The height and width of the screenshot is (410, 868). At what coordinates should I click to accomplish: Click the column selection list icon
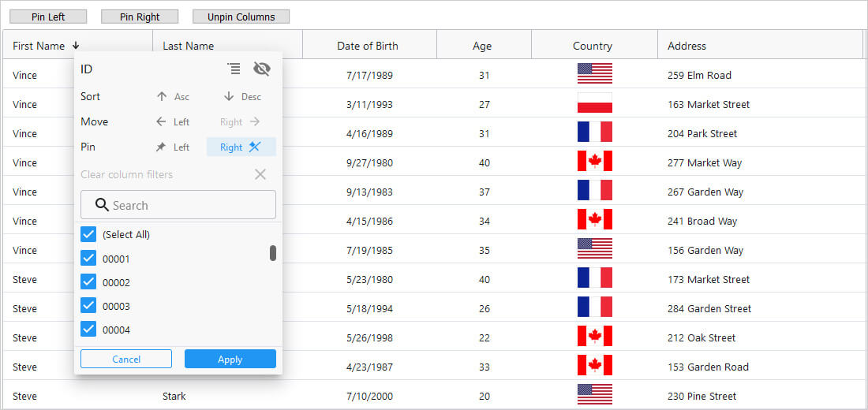click(x=234, y=69)
